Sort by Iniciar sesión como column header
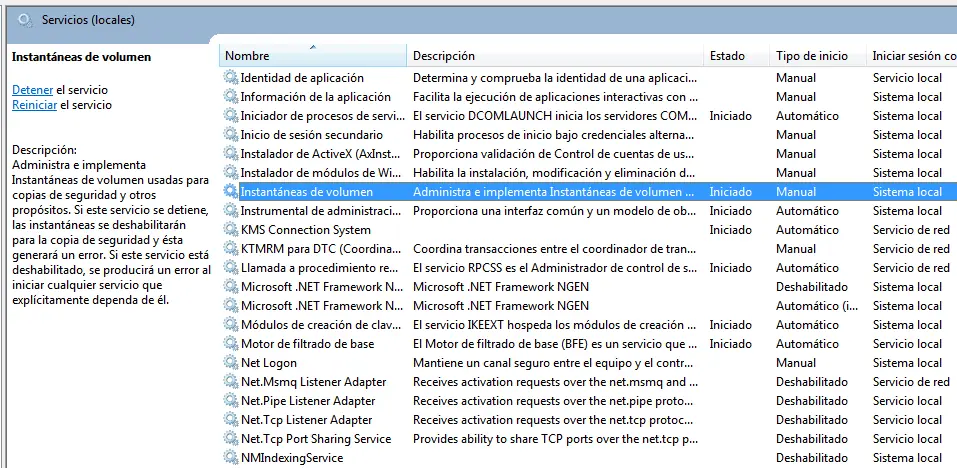 click(912, 56)
